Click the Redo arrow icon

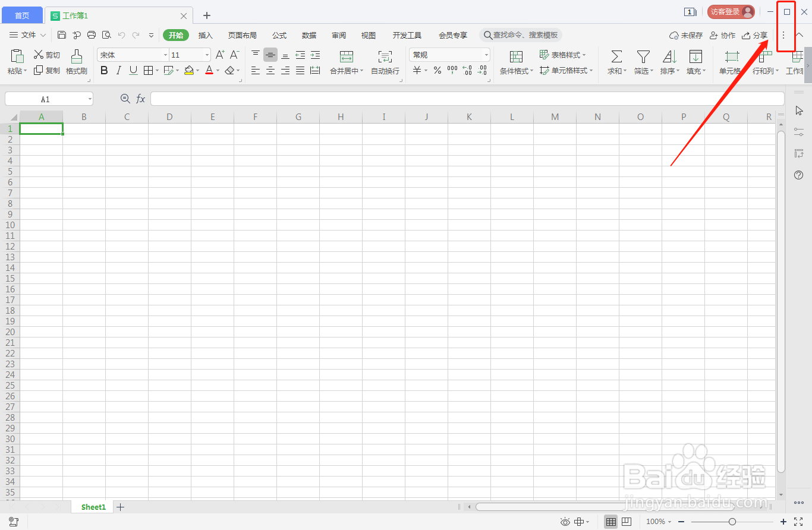point(136,35)
